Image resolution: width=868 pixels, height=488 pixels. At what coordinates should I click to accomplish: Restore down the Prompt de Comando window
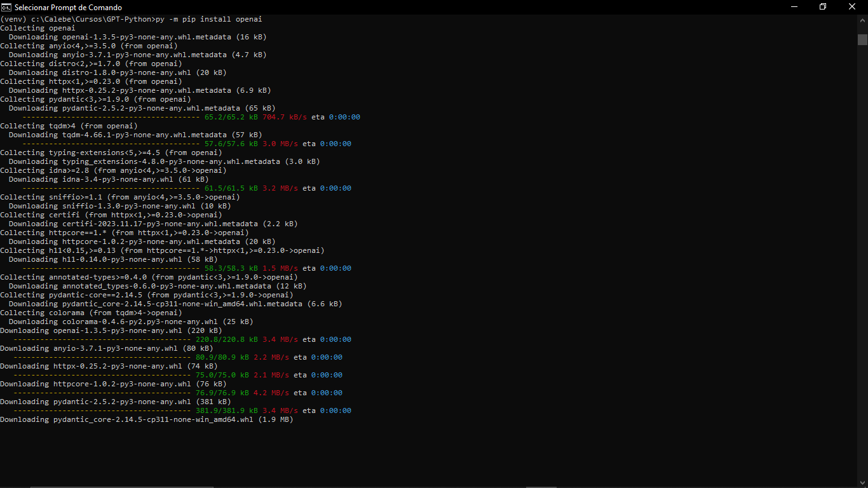coord(823,7)
